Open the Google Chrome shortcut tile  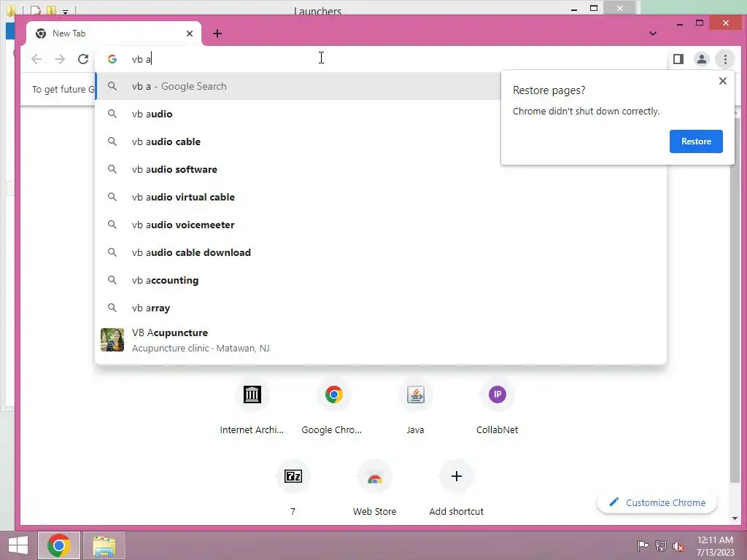point(333,408)
